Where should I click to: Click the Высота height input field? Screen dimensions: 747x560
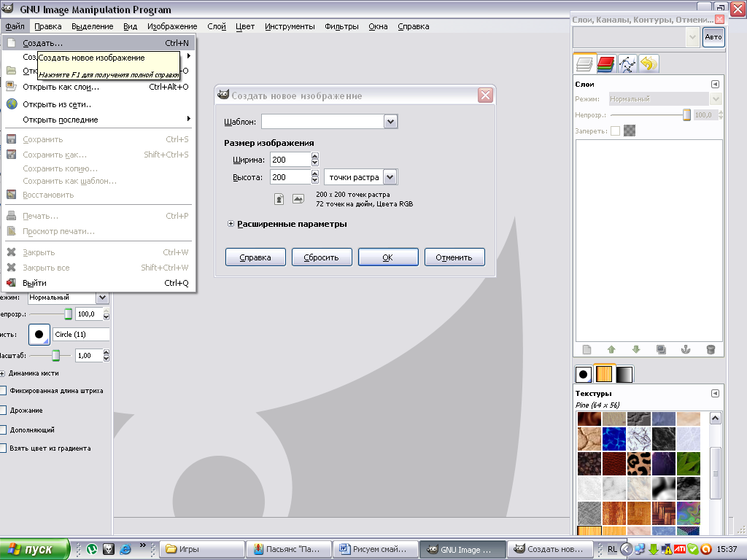click(290, 177)
